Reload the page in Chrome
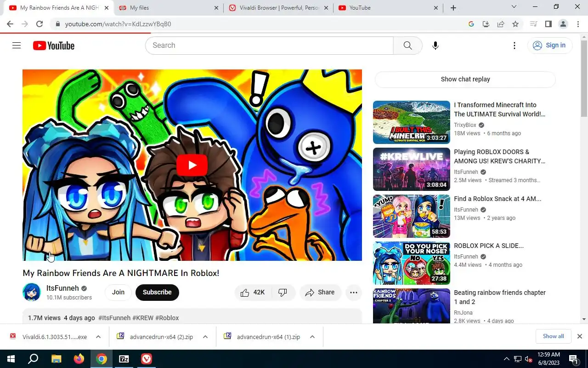The height and width of the screenshot is (368, 588). (x=40, y=24)
